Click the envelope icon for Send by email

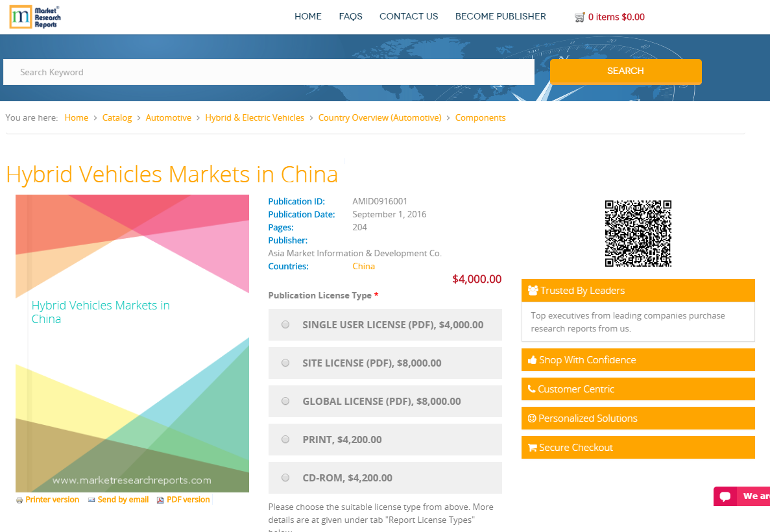[x=91, y=500]
